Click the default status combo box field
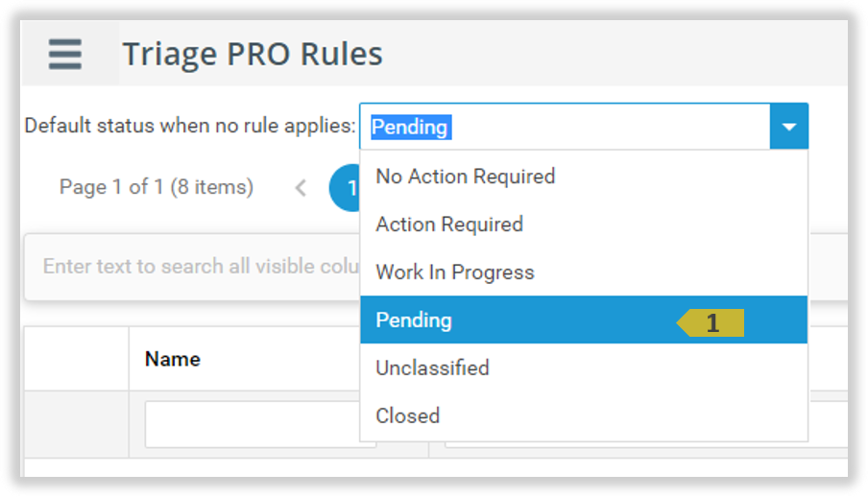 565,127
